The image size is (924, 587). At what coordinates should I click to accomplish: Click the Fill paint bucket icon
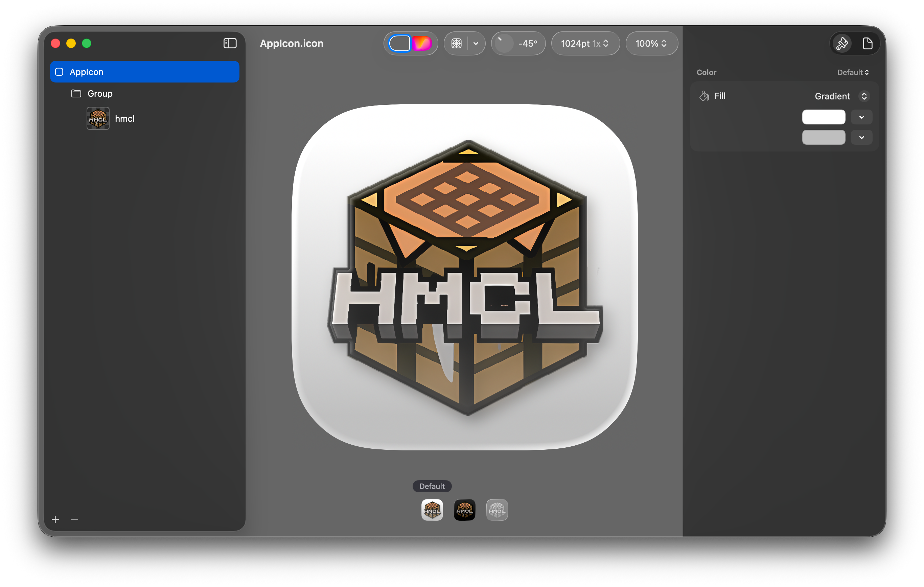coord(704,96)
